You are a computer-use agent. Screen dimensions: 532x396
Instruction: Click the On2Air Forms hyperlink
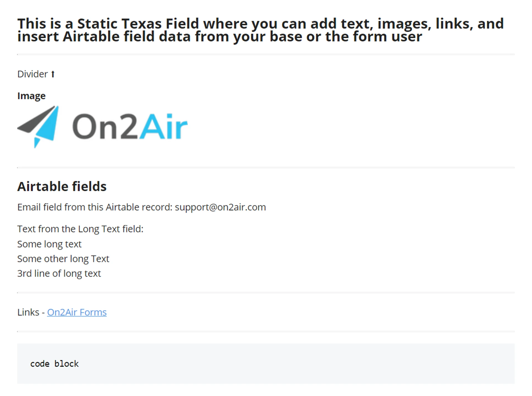click(x=77, y=312)
